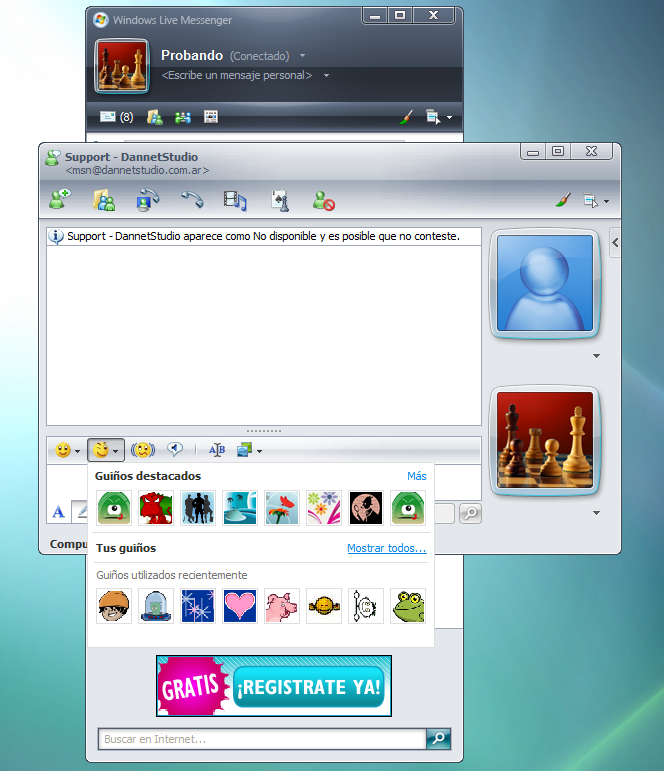
Task: Select the colorful flowers featured wink
Action: [324, 508]
